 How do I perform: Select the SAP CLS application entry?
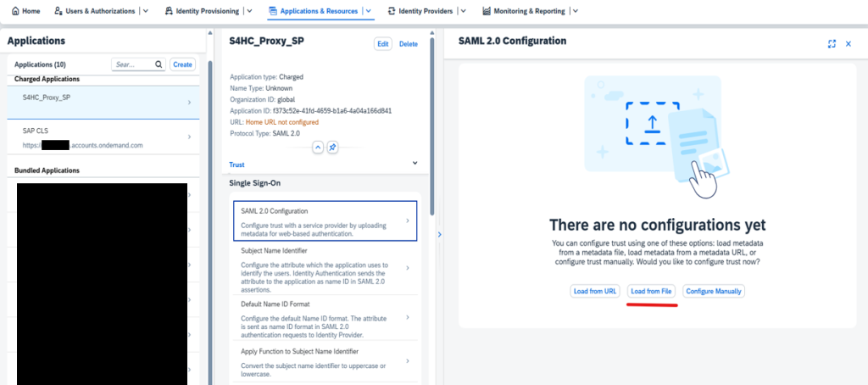pyautogui.click(x=102, y=138)
